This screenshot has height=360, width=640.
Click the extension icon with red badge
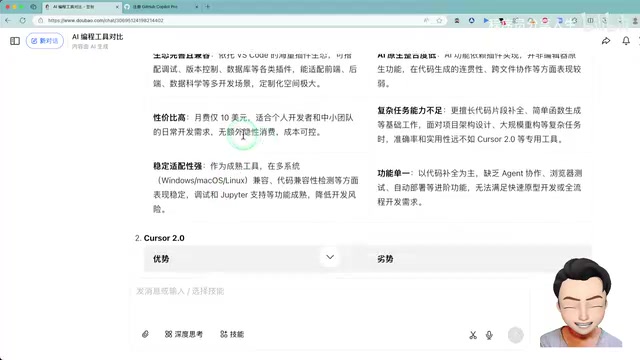click(x=502, y=21)
